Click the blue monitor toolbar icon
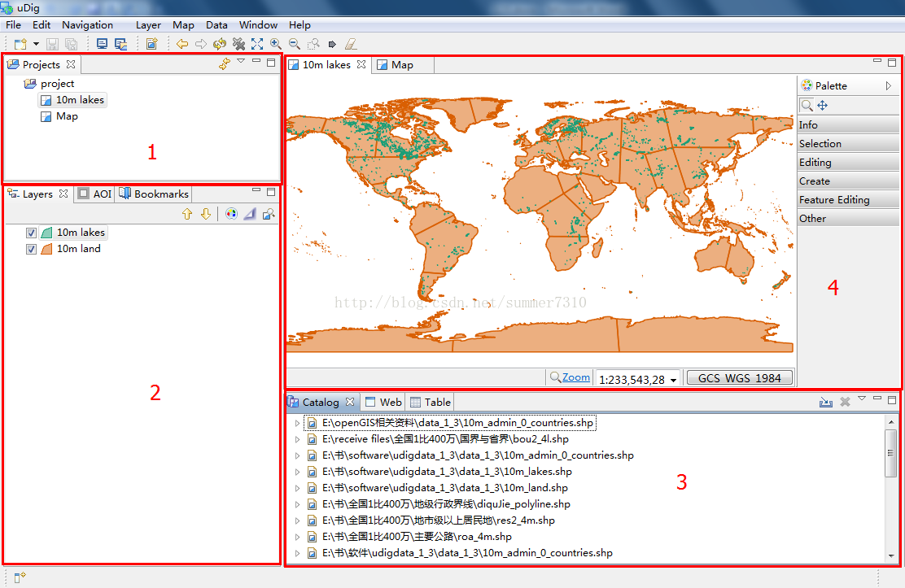905x588 pixels. click(x=103, y=44)
